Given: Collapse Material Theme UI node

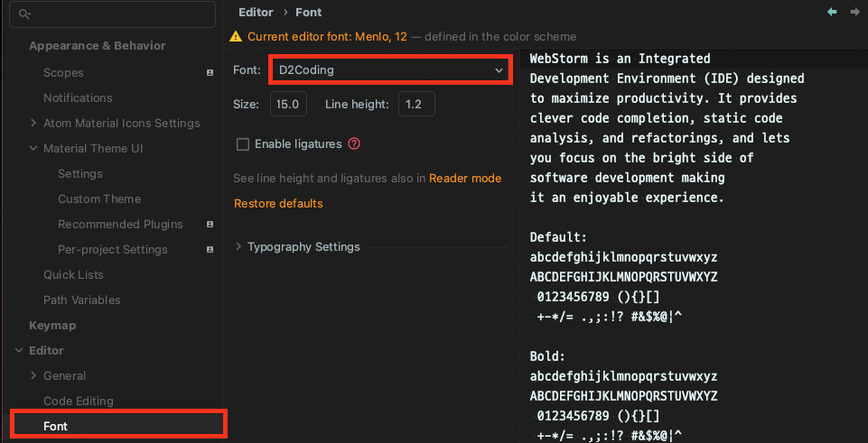Looking at the screenshot, I should click(33, 148).
